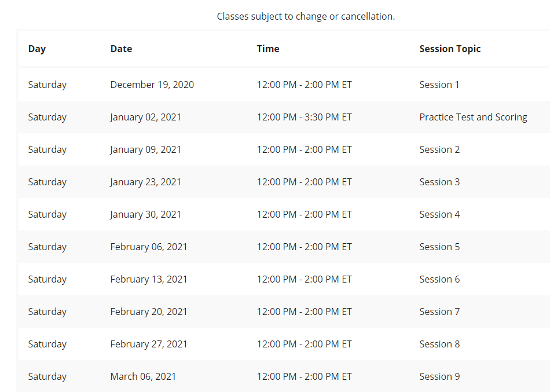Select the Session 1 topic cell
The image size is (550, 392).
(x=439, y=85)
